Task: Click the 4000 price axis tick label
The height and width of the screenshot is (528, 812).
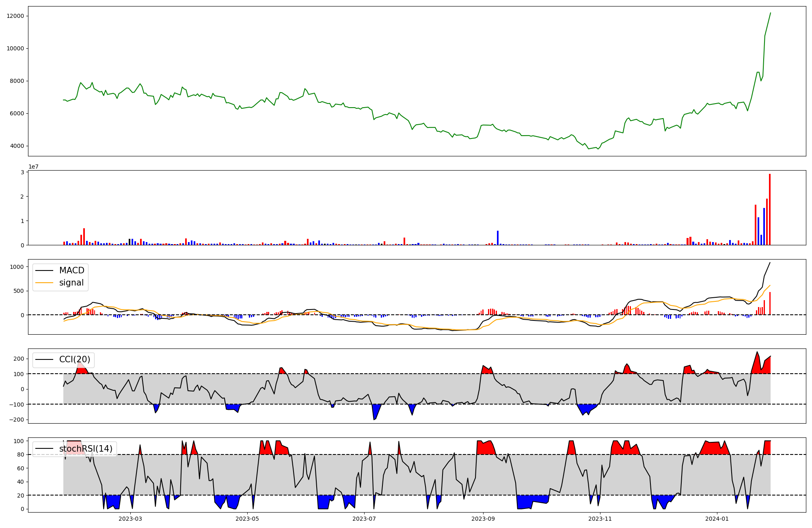Action: coord(17,146)
